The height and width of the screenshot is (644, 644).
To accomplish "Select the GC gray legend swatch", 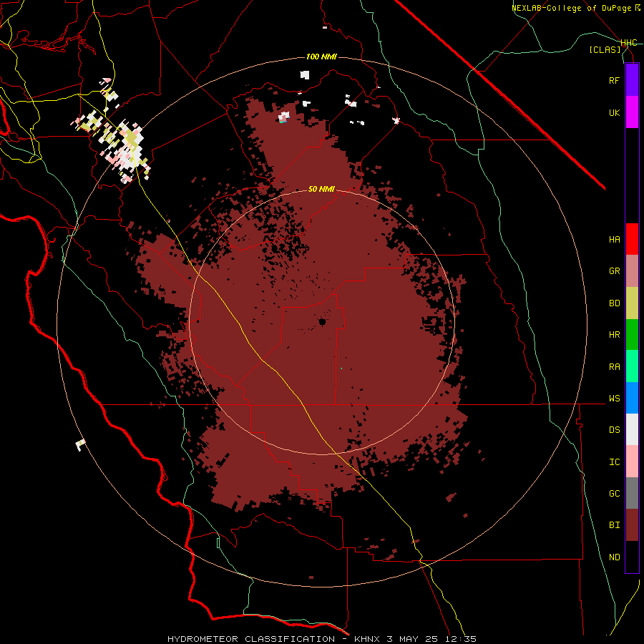I will [632, 493].
